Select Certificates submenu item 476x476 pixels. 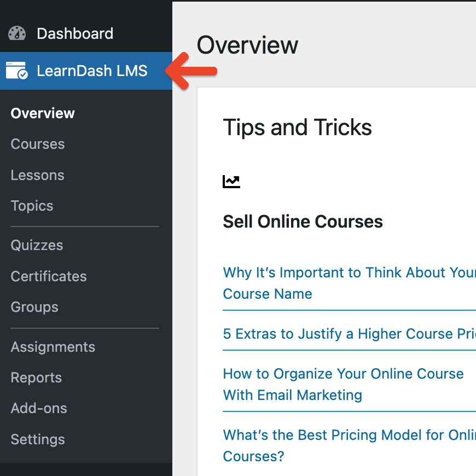click(49, 276)
